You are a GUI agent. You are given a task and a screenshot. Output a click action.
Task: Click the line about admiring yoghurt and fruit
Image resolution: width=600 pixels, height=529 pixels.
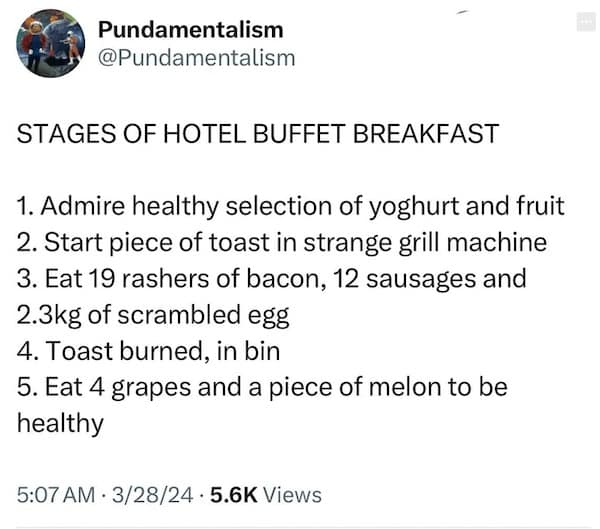[291, 206]
